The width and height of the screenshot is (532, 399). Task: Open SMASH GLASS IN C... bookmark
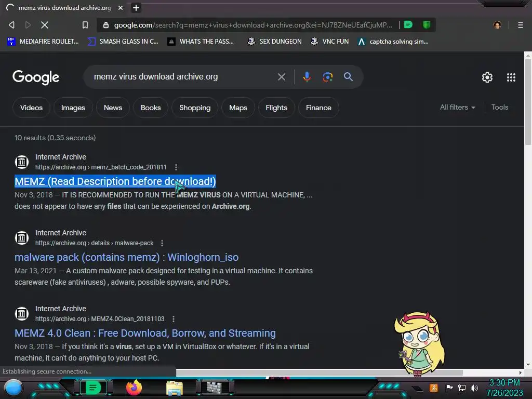coord(123,42)
